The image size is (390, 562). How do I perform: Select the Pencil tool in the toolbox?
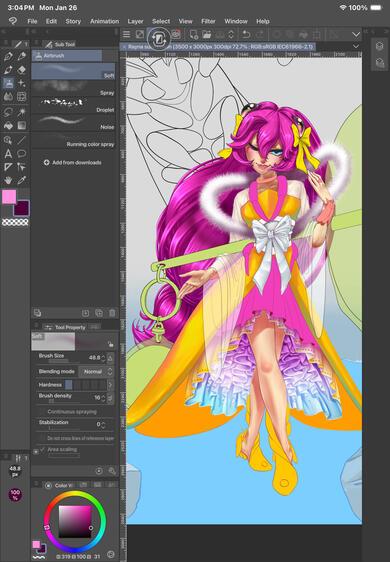[x=22, y=56]
